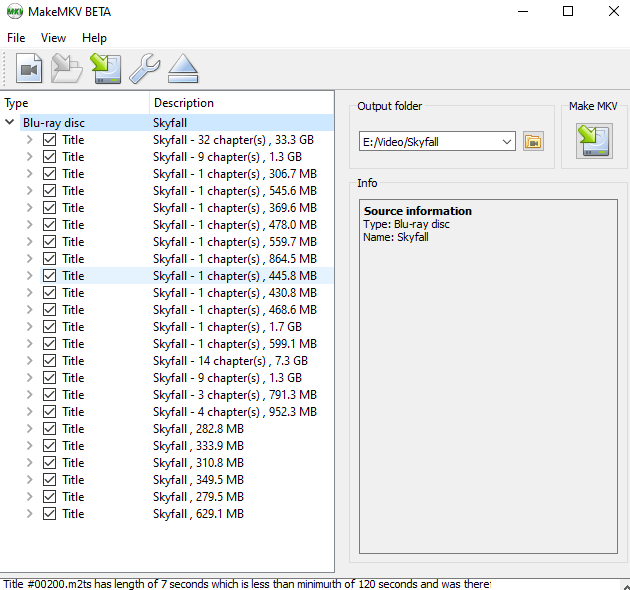This screenshot has width=630, height=590.
Task: Close the MakeMKV window
Action: 614,11
